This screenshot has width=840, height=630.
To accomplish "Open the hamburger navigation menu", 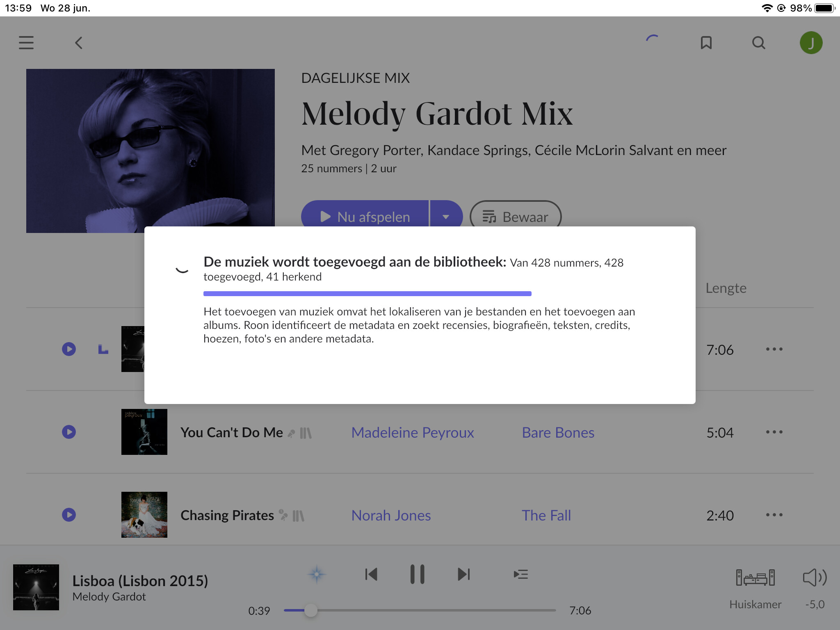I will 26,43.
